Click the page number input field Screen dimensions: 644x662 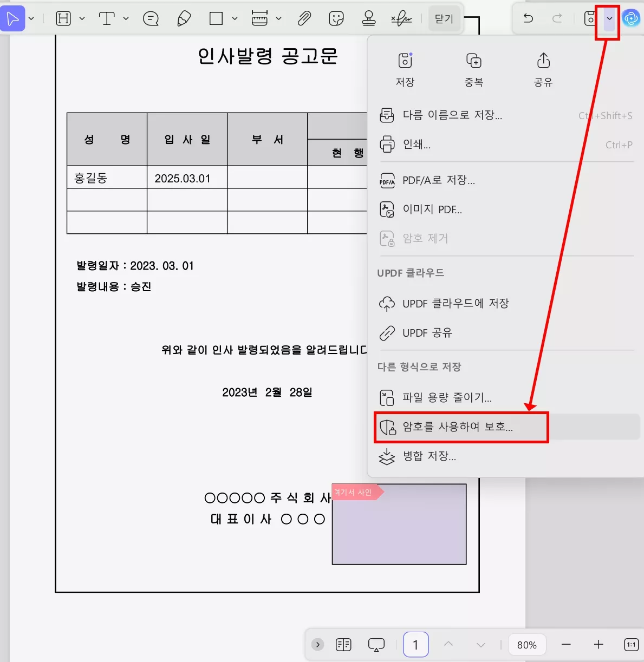416,644
